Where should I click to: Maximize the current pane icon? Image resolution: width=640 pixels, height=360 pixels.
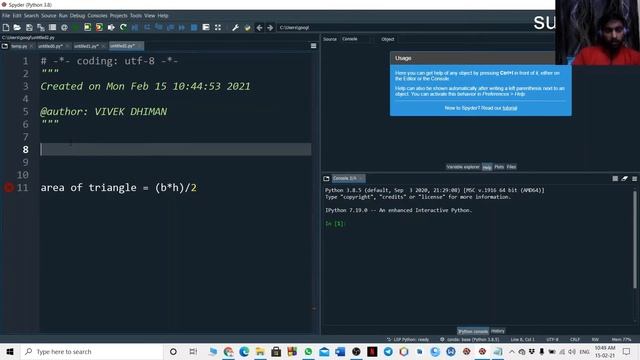coord(206,27)
